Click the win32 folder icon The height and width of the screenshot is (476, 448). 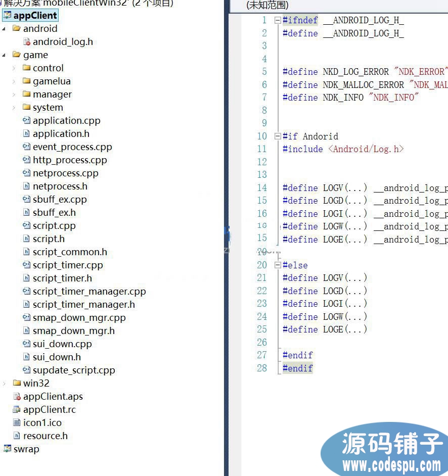[17, 383]
